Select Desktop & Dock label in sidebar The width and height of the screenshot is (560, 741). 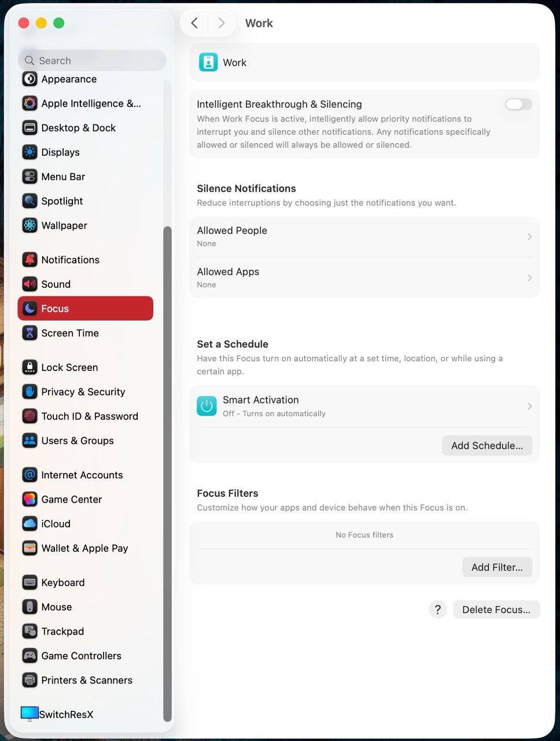coord(79,127)
